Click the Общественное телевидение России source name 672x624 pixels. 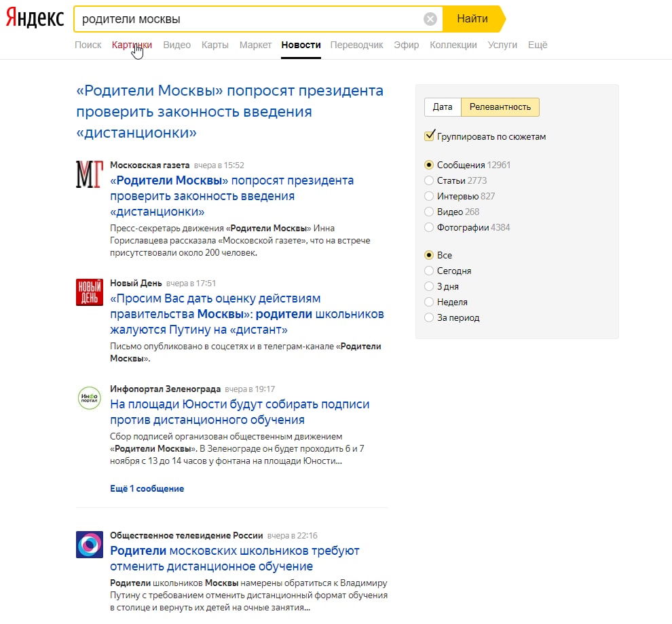click(x=187, y=535)
